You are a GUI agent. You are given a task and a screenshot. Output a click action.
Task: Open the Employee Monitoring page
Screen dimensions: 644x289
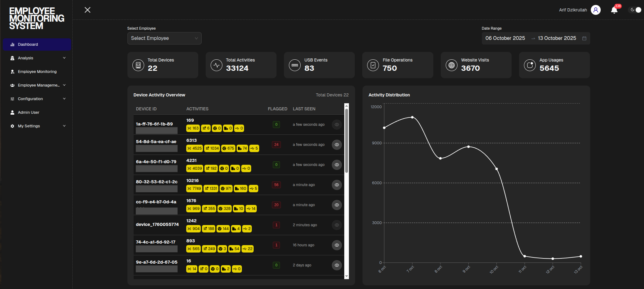click(x=37, y=71)
